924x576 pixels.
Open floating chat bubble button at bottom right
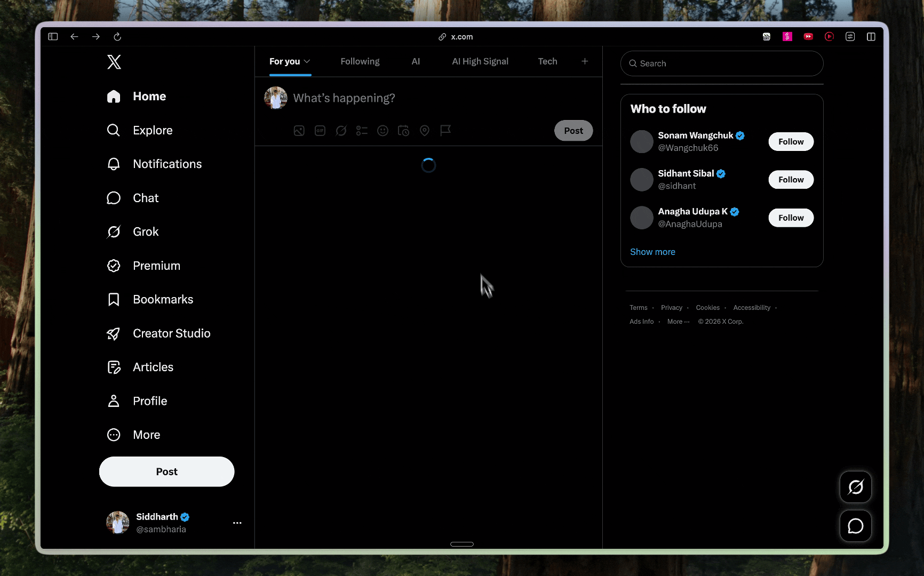point(856,526)
